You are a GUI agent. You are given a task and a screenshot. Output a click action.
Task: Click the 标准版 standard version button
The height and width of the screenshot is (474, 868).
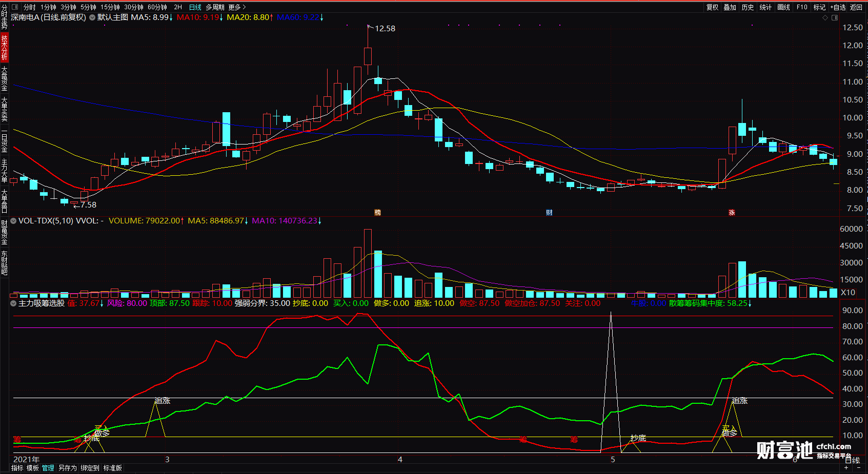(x=113, y=468)
